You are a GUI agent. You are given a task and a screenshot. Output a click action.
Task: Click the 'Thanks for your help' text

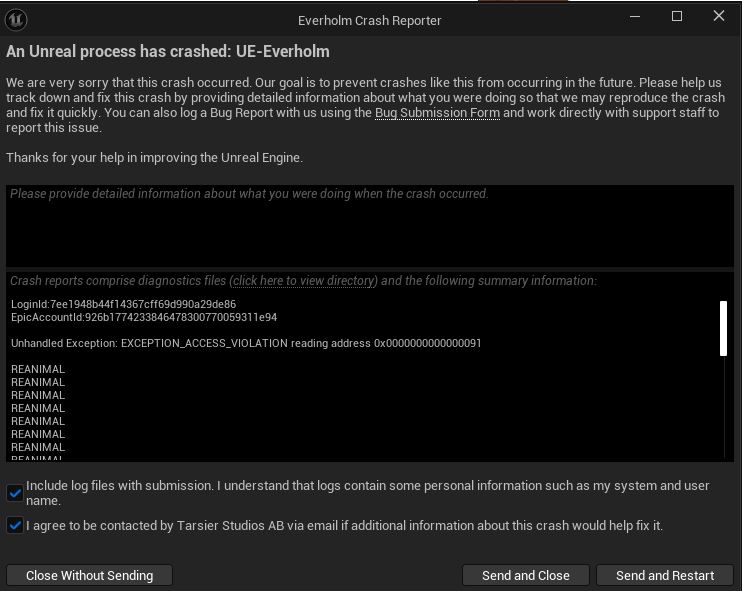(x=154, y=158)
